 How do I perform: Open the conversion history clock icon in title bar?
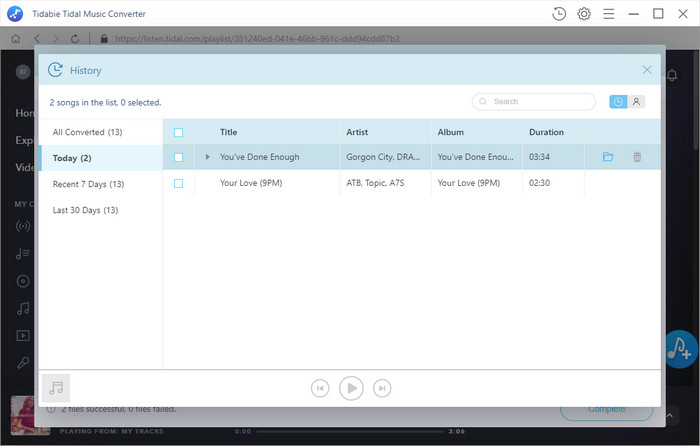pos(558,14)
